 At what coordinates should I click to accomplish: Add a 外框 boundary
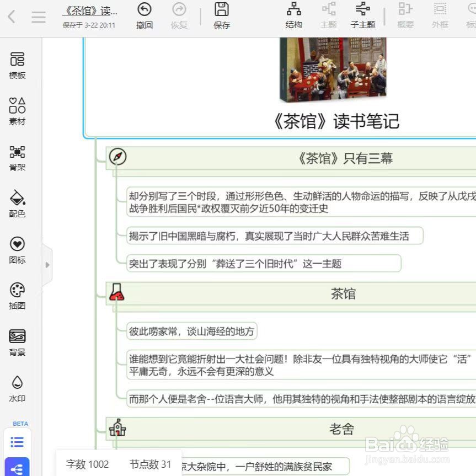440,16
